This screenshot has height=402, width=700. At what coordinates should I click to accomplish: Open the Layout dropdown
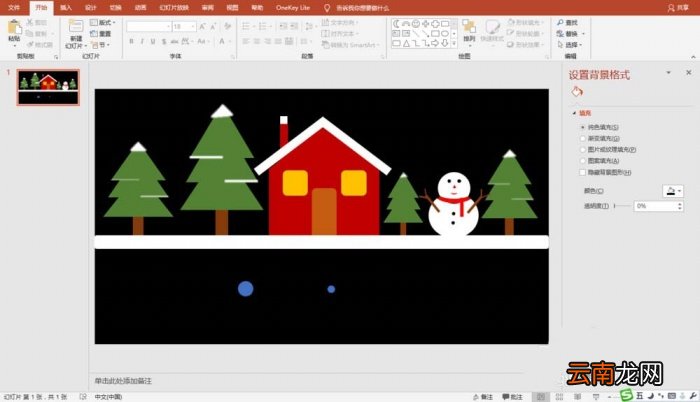click(x=102, y=22)
